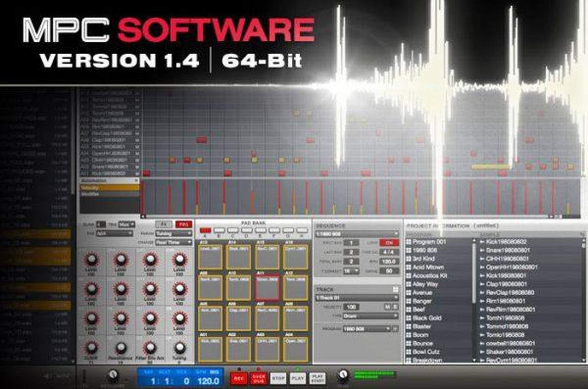Viewport: 588px width, 389px height.
Task: Open the Sequence 1980 808 dropdown
Action: point(356,234)
